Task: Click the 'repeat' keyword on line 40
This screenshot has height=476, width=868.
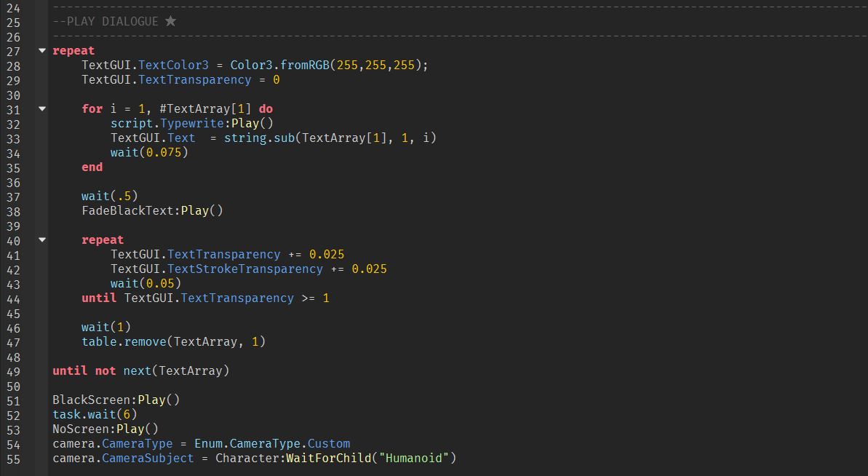Action: 103,239
